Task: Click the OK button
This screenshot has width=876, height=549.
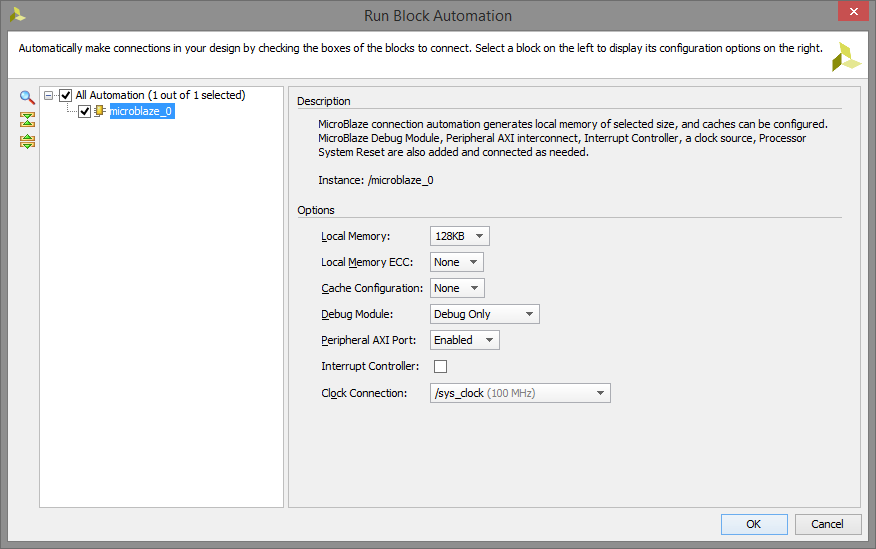Action: click(754, 524)
